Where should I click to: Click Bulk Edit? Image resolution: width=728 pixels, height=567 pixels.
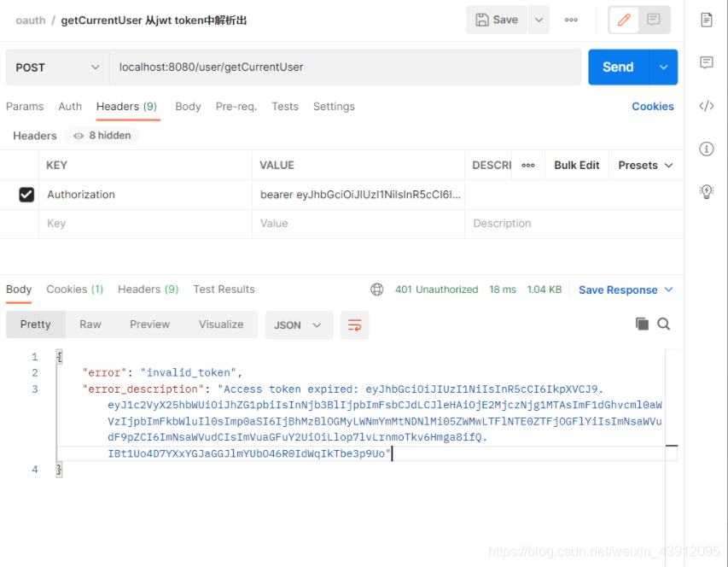(x=577, y=166)
